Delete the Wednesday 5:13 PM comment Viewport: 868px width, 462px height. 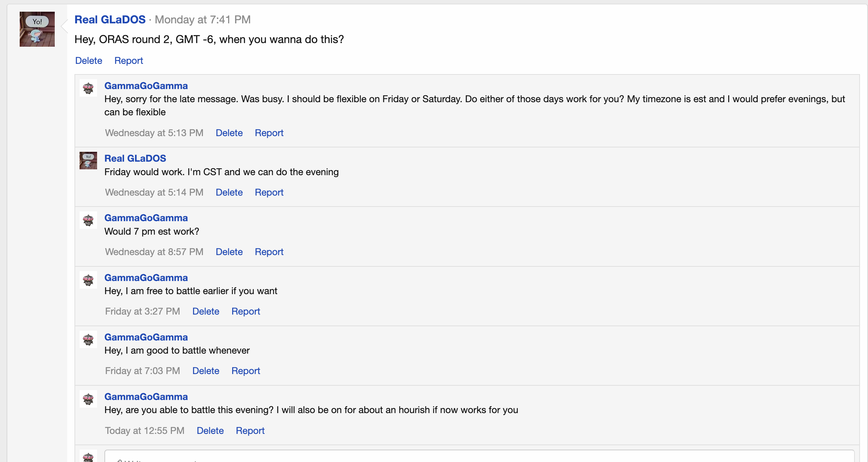click(229, 133)
